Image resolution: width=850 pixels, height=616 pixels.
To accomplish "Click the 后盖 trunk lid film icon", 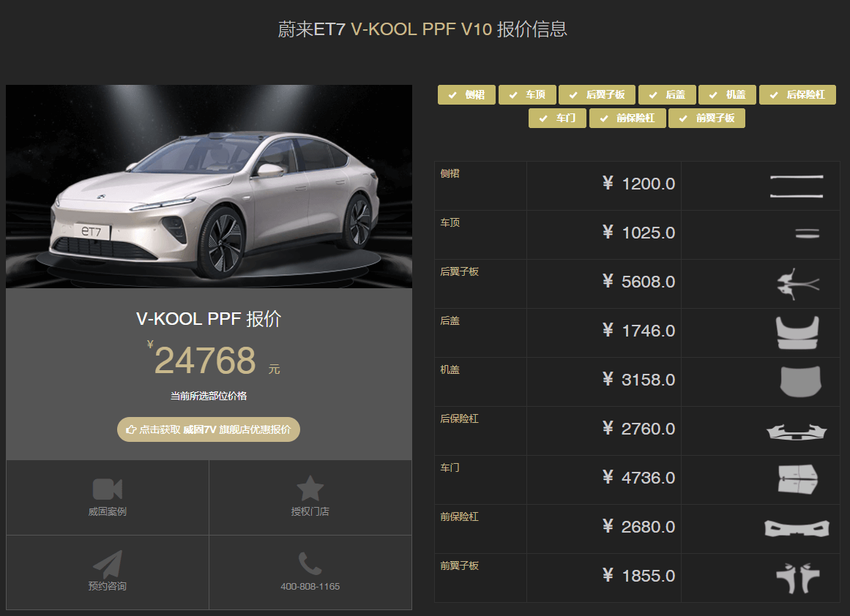I will (x=797, y=332).
